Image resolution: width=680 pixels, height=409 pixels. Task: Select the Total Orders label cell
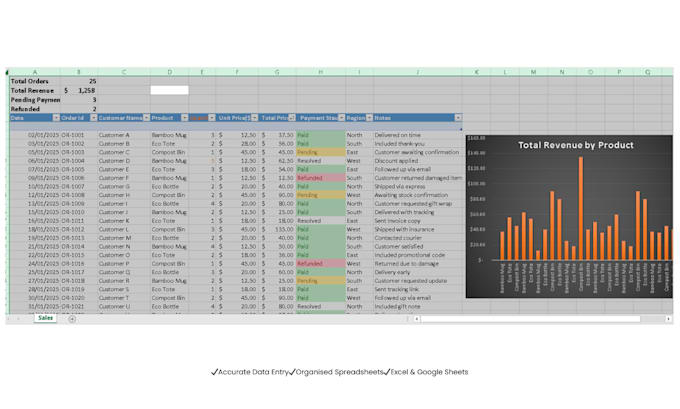(x=35, y=81)
